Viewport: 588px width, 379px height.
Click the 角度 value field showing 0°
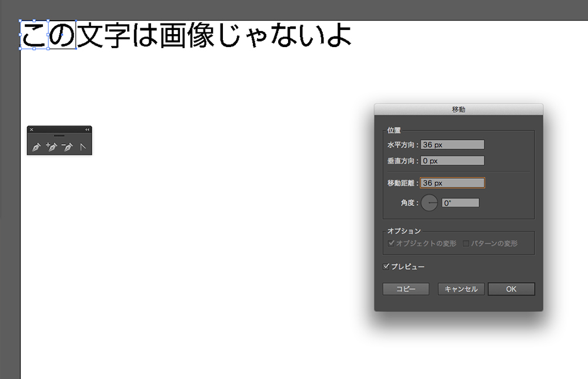[461, 202]
